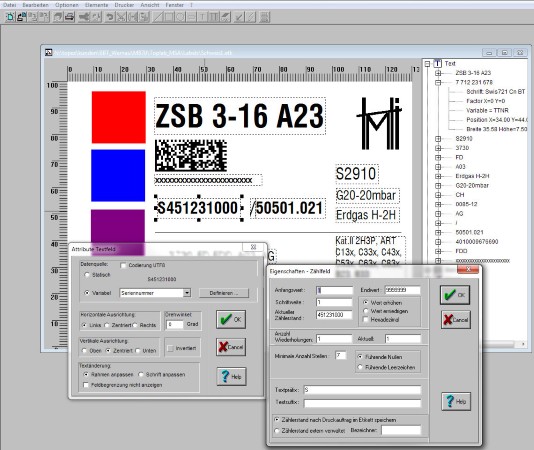This screenshot has height=450, width=534.
Task: Click into the Textpräfix input field
Action: tap(362, 390)
